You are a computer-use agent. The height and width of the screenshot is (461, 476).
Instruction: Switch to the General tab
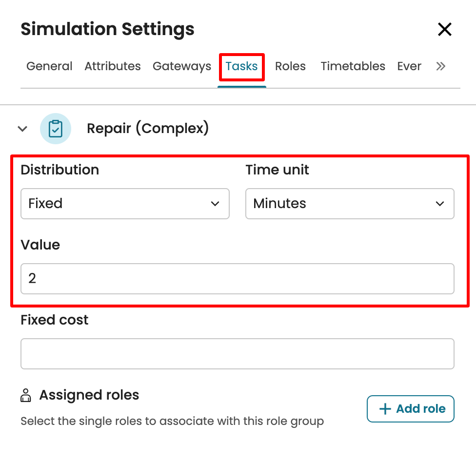49,66
